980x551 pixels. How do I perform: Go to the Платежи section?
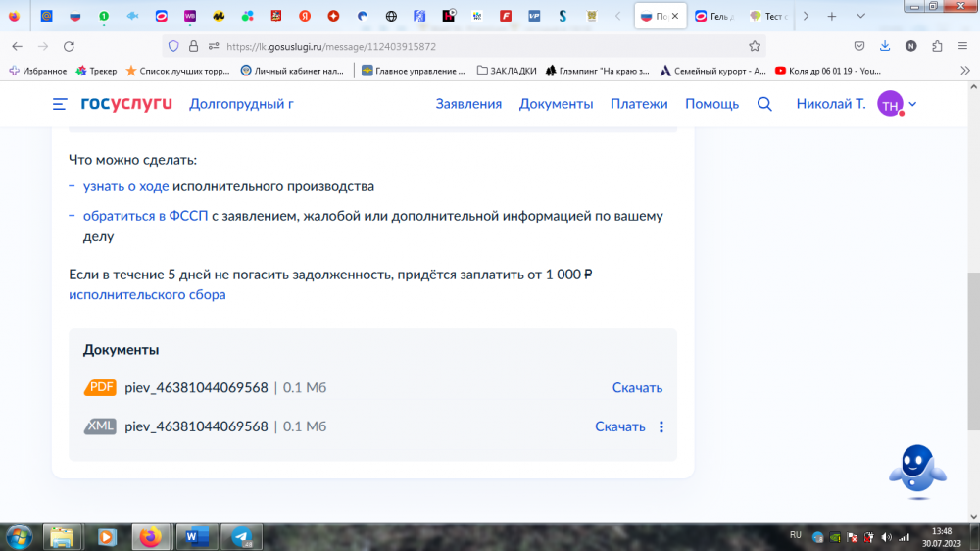pos(639,104)
